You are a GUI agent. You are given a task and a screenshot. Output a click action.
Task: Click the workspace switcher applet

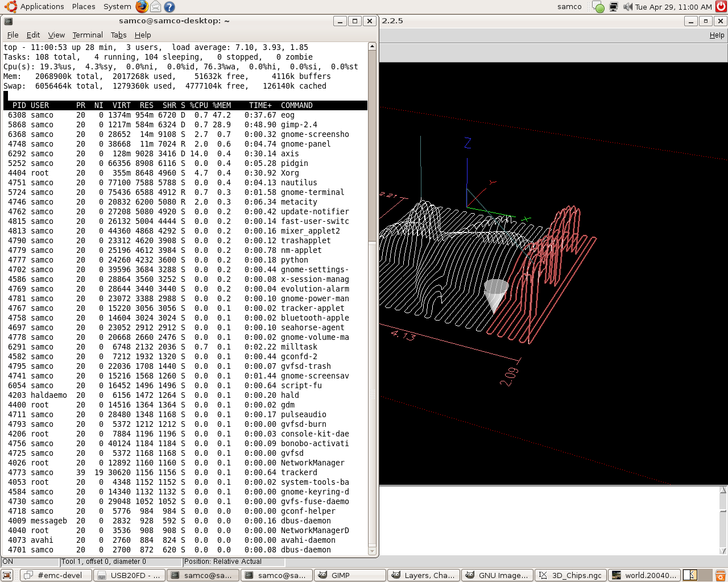697,575
